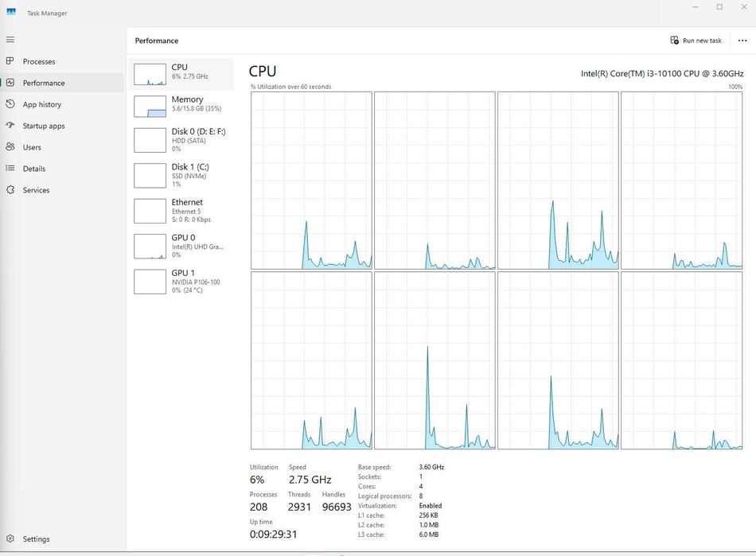
Task: Minimize the Task Manager window
Action: coord(696,7)
